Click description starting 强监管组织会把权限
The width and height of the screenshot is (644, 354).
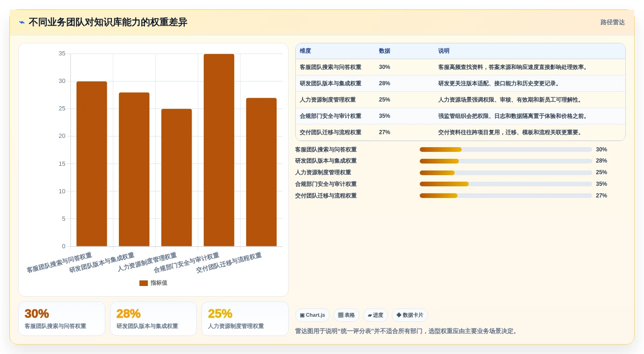[x=514, y=116]
